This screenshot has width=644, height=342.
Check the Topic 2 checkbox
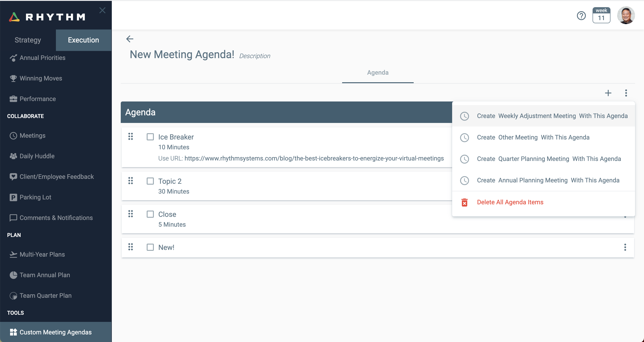pos(150,181)
